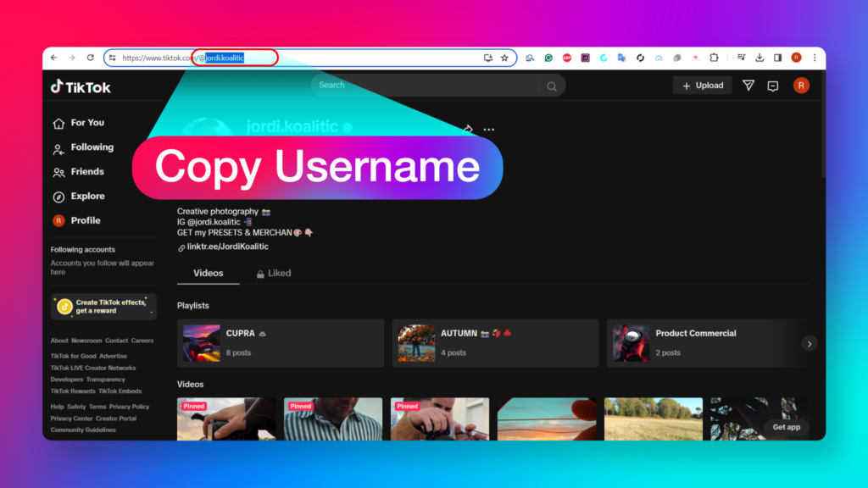Click the TikTok logo

(x=81, y=87)
